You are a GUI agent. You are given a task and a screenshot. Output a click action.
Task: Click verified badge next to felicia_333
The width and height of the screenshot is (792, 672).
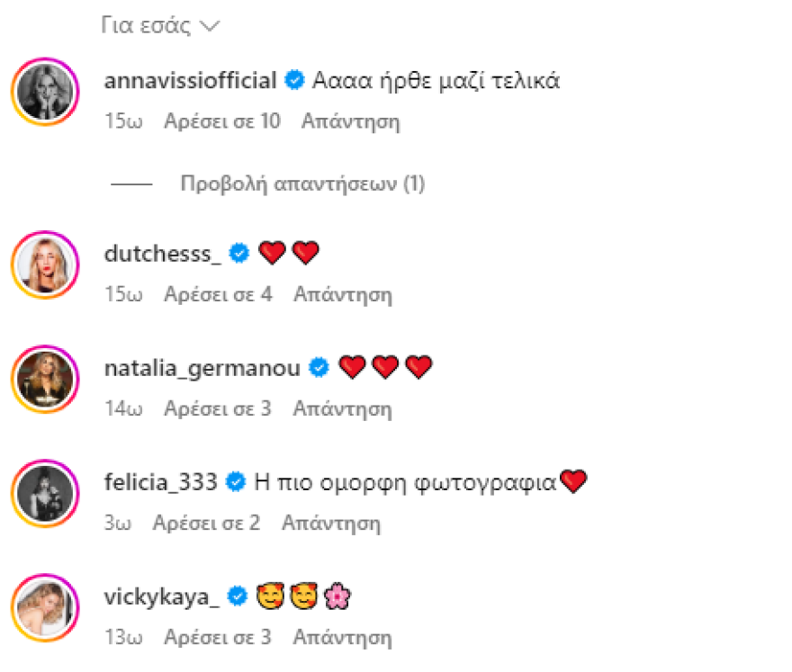click(236, 481)
